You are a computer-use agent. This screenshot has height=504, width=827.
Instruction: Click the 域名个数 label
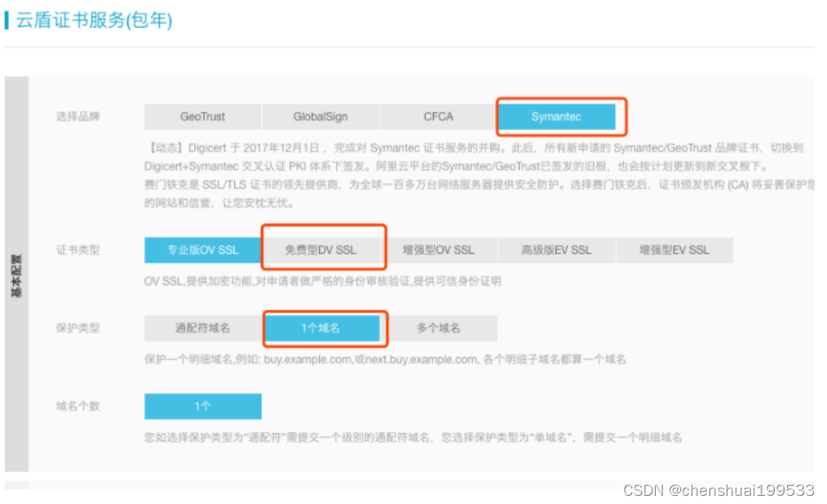[x=78, y=406]
